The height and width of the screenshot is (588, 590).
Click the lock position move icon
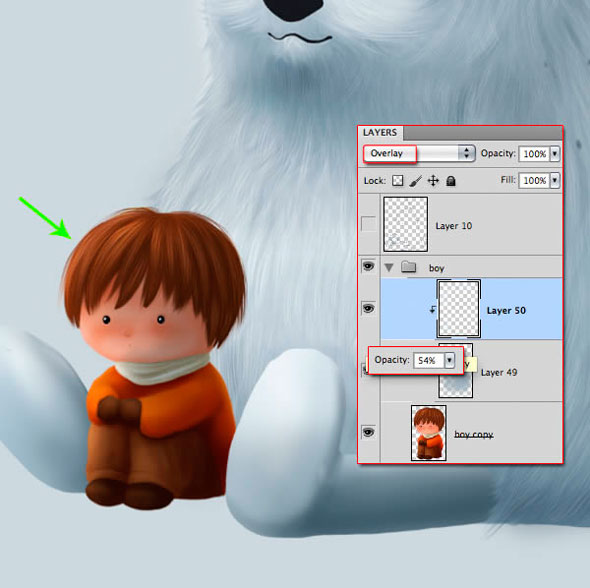[x=433, y=181]
